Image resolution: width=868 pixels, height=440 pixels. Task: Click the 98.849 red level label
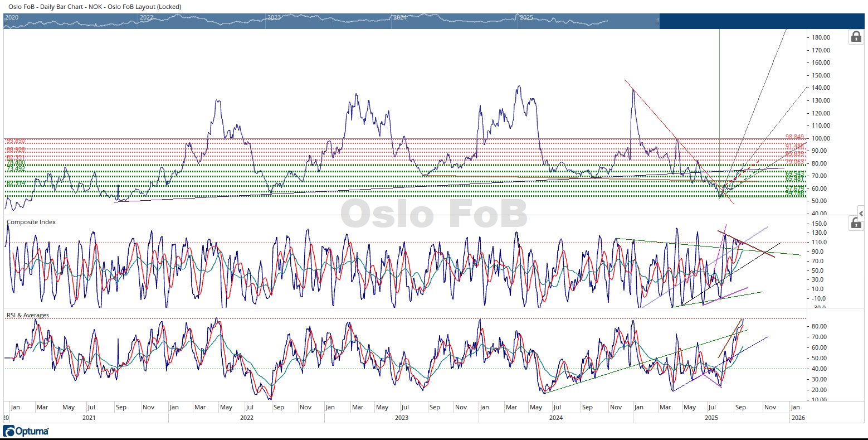794,137
